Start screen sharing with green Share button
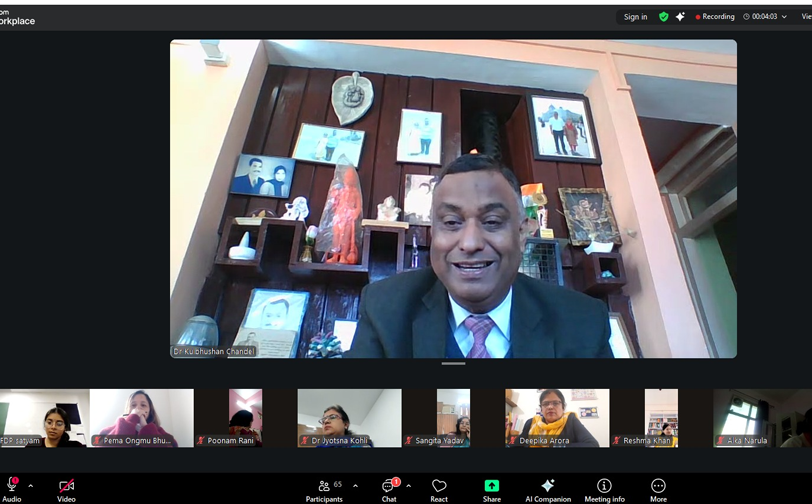The image size is (812, 504). click(x=492, y=487)
